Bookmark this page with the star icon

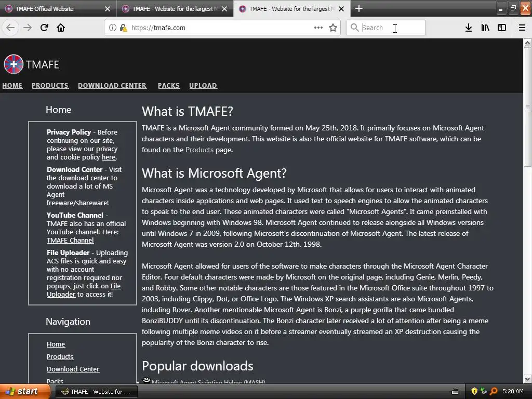(x=333, y=28)
